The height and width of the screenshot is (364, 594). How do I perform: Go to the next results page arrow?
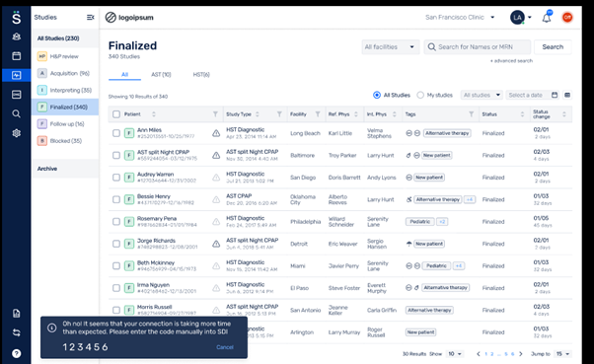coord(521,354)
